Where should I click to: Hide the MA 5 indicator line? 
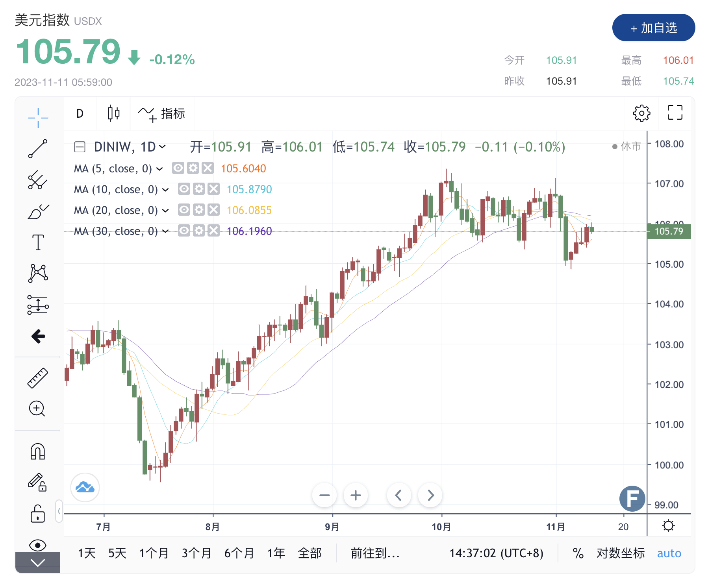(178, 168)
